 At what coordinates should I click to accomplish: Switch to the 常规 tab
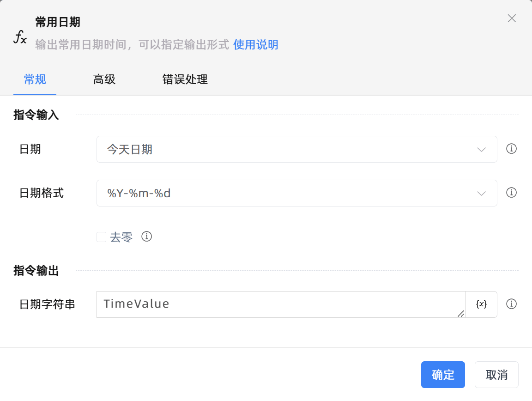pos(35,79)
